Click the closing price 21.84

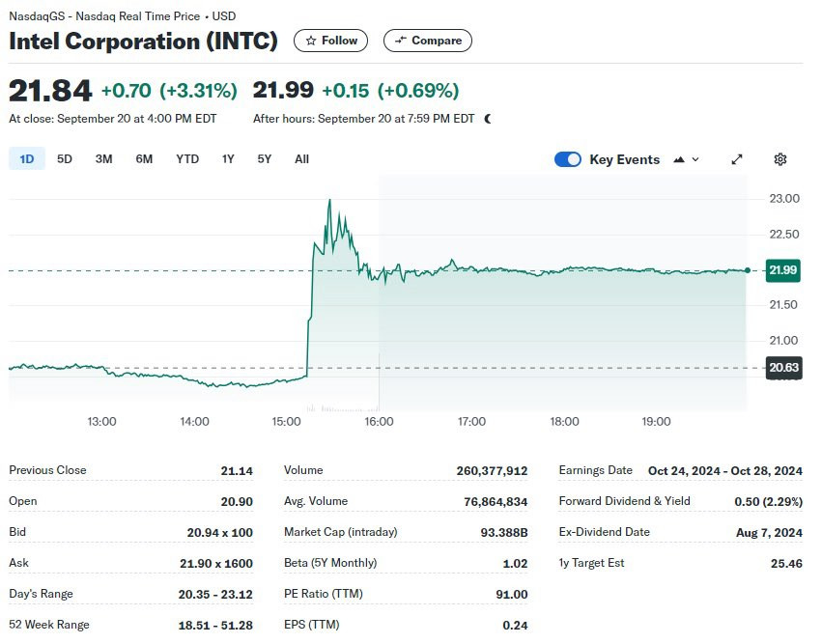click(x=50, y=91)
